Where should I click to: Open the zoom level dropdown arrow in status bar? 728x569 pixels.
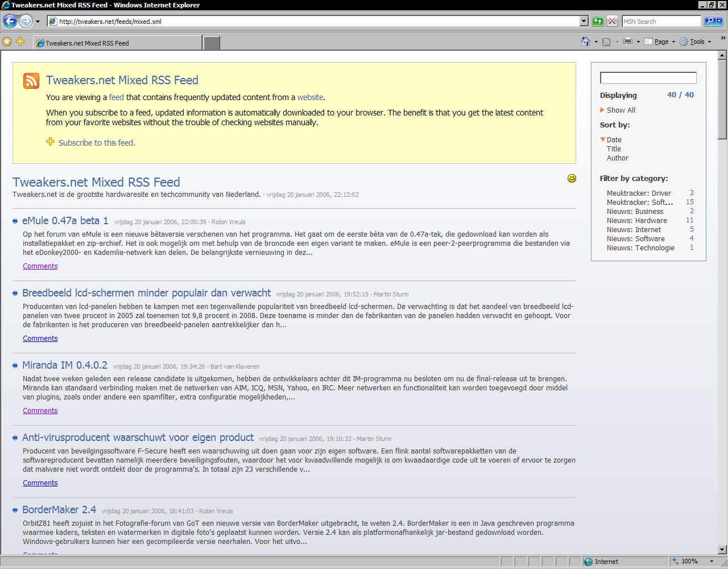(712, 562)
